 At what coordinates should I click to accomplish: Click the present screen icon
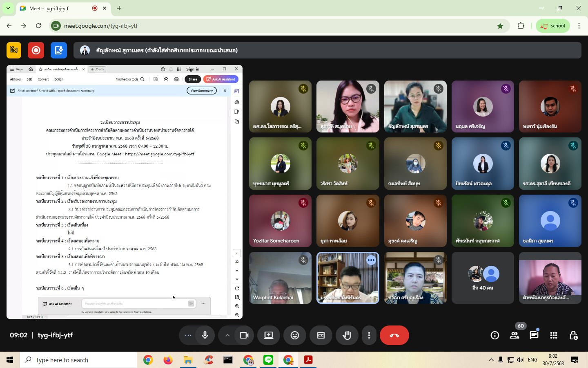tap(269, 335)
